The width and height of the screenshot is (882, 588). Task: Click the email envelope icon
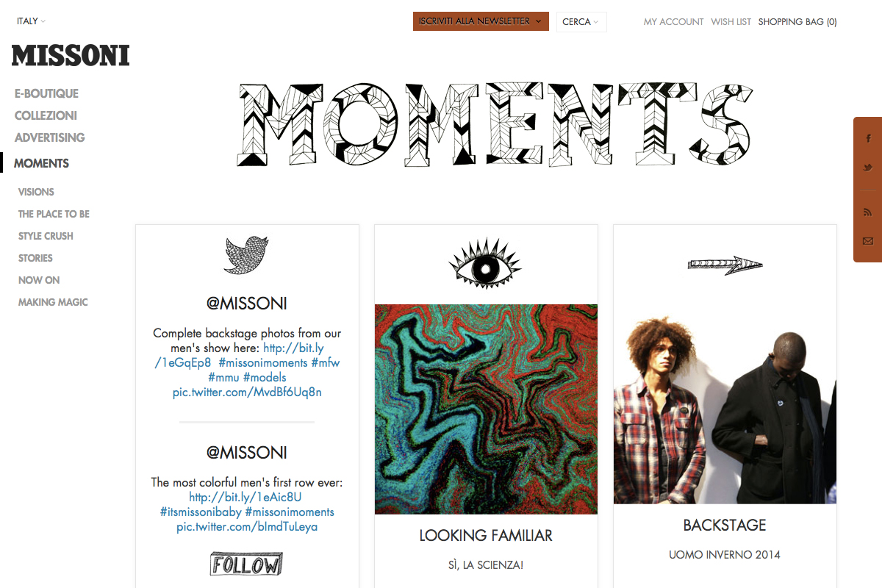tap(868, 241)
